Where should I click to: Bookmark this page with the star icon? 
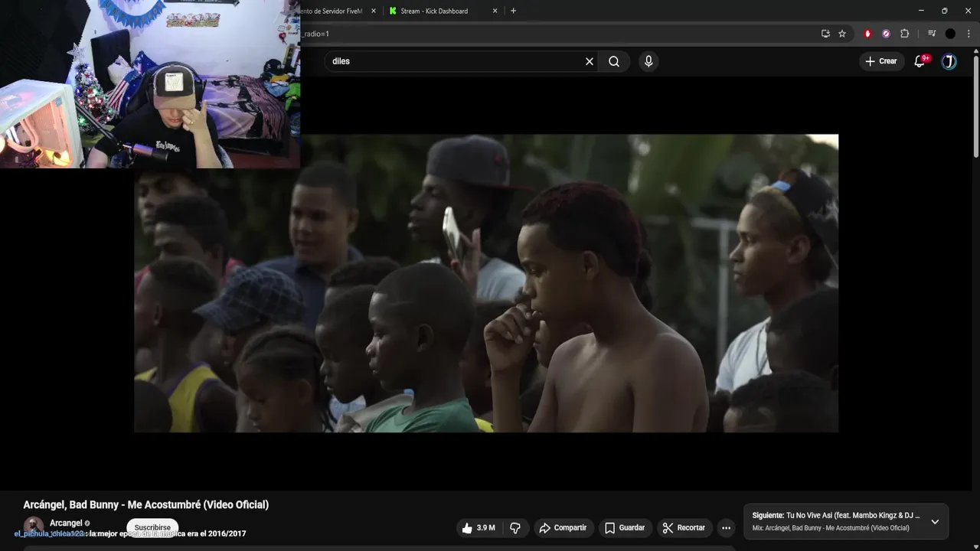[842, 34]
